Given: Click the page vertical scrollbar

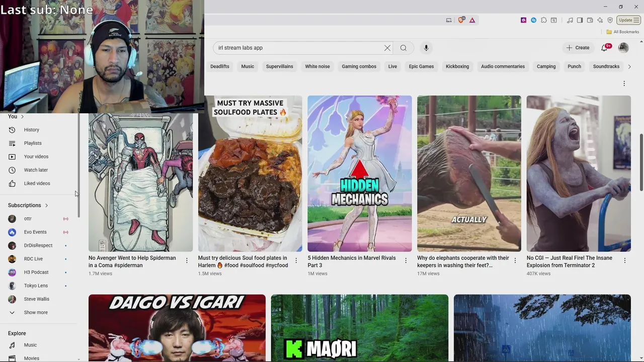Looking at the screenshot, I should tap(641, 162).
